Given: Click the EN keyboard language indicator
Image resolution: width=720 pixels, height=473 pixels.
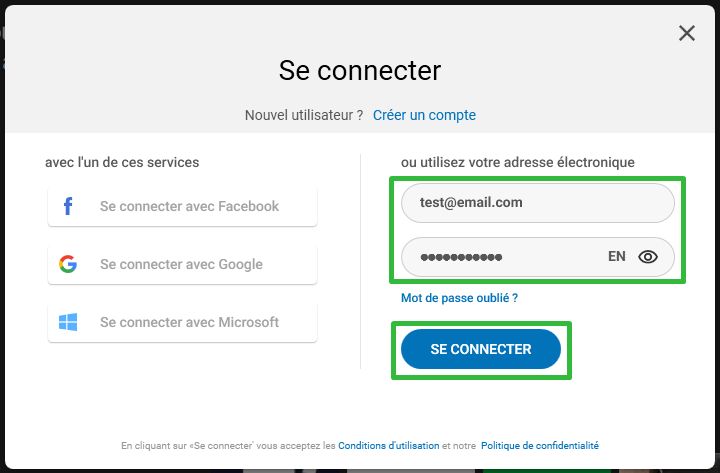Looking at the screenshot, I should (617, 256).
